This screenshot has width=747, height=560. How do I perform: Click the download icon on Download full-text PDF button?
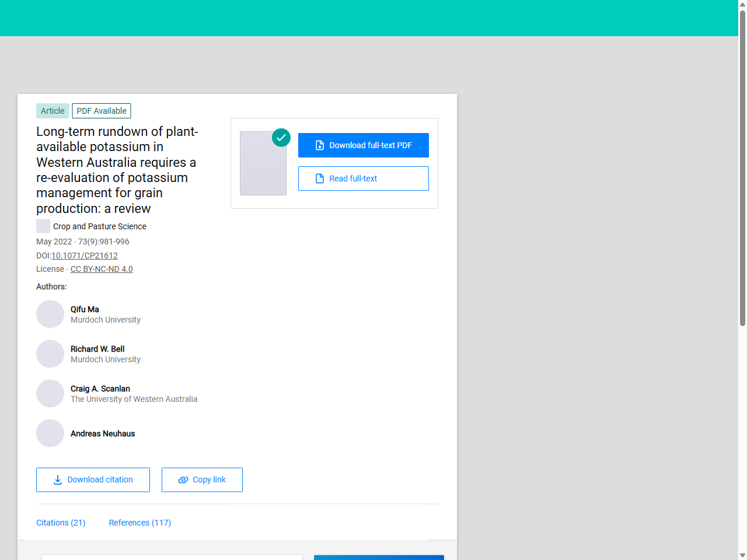point(320,145)
